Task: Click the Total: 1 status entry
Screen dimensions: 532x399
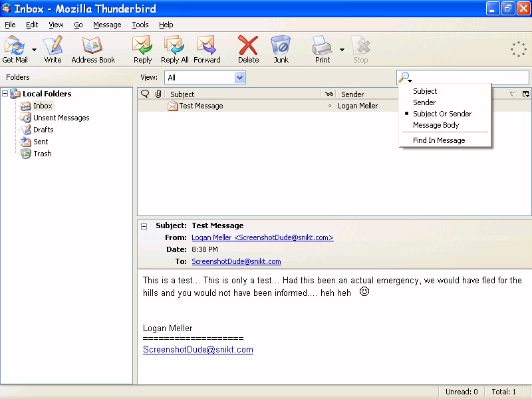Action: coord(504,392)
